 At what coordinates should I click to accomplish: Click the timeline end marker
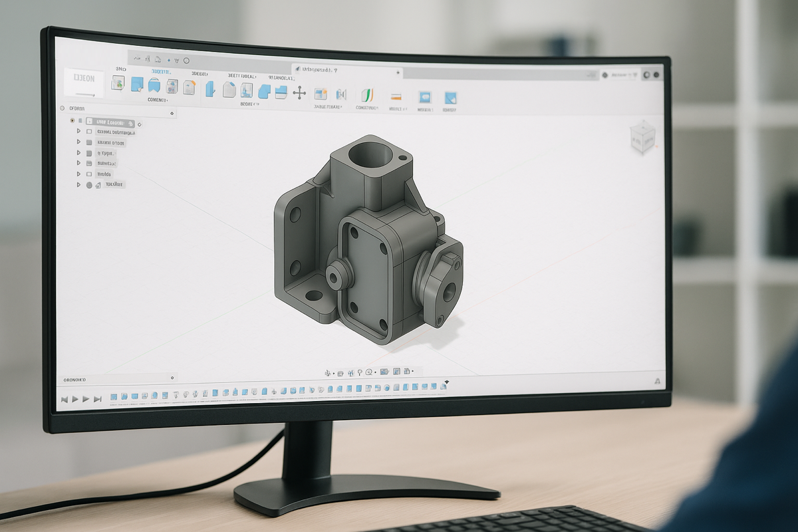446,383
